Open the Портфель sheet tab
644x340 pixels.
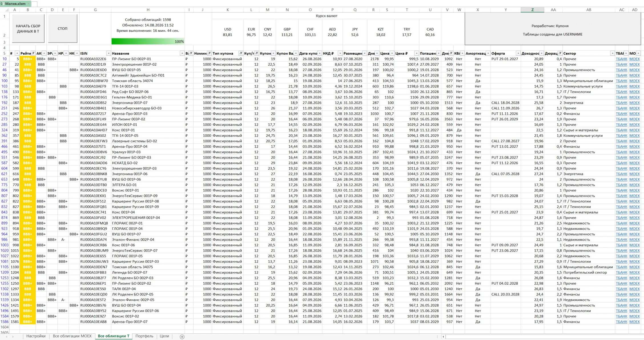(x=144, y=336)
